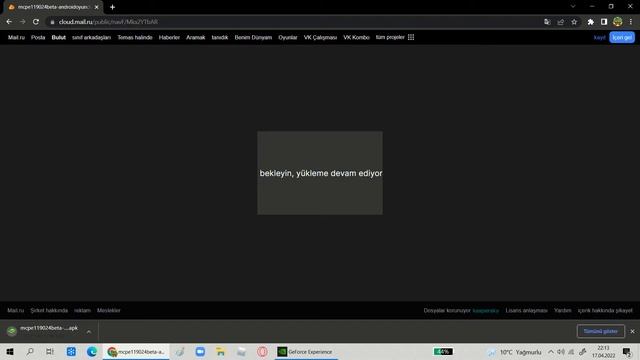Open Şirket hakkında footer link
Image resolution: width=640 pixels, height=360 pixels.
point(49,310)
